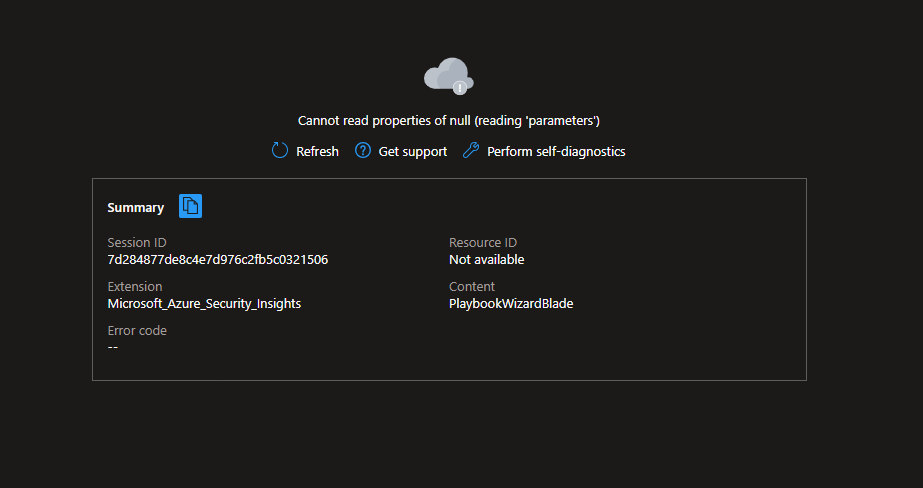923x488 pixels.
Task: Copy the summary using the blue copy icon
Action: pos(190,206)
